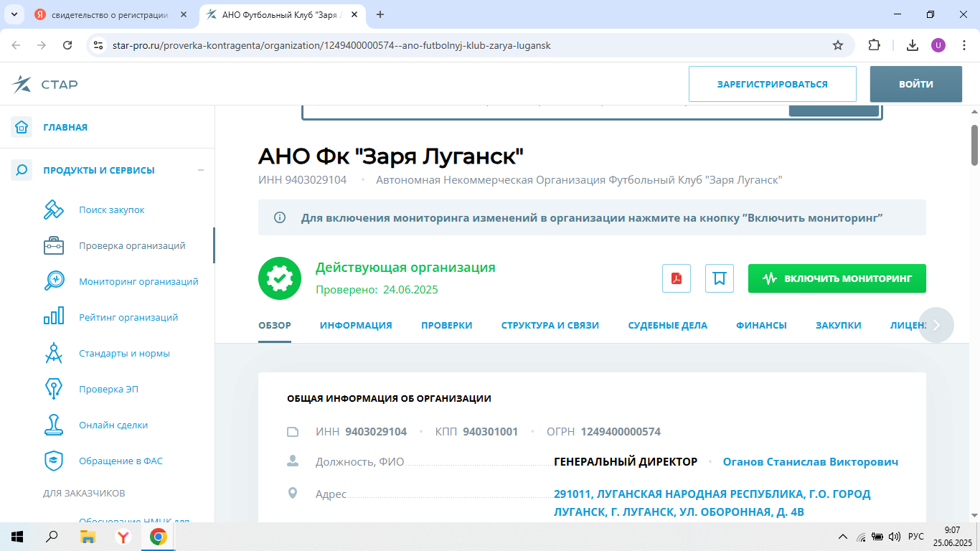980x551 pixels.
Task: Open the Главная home icon in sidebar
Action: pos(22,127)
